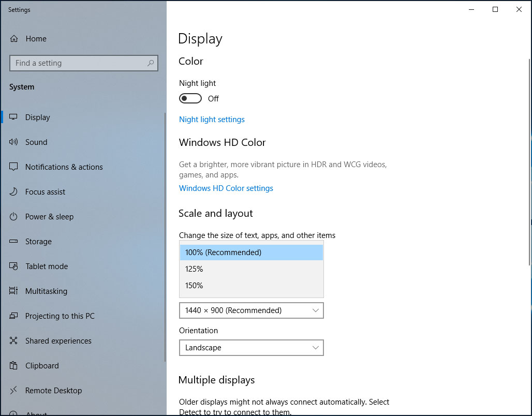Viewport: 532px width, 416px height.
Task: Open Multitasking settings
Action: [83, 291]
